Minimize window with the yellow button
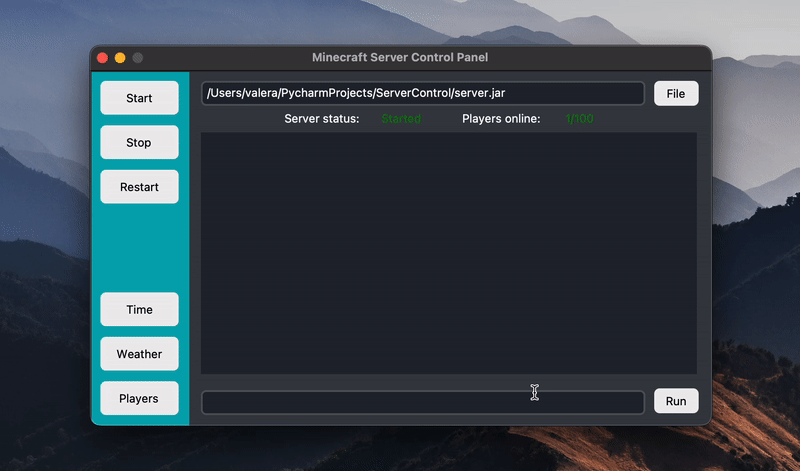800x471 pixels. click(x=120, y=58)
